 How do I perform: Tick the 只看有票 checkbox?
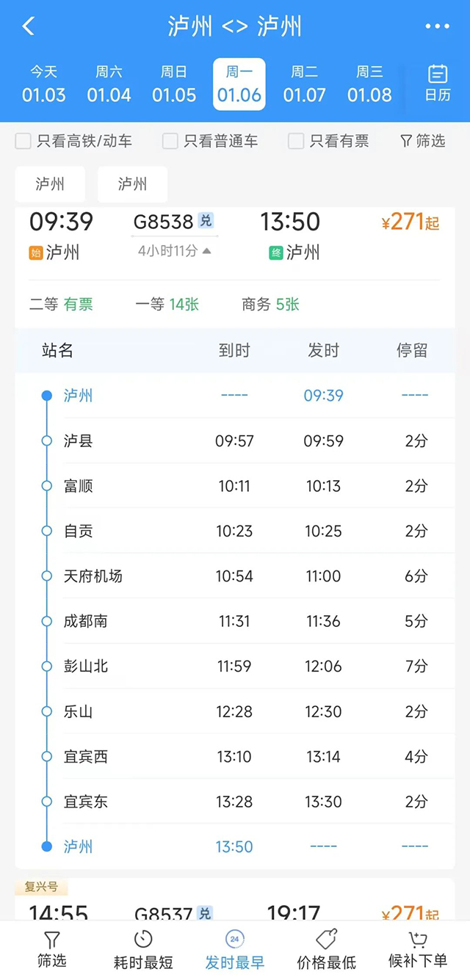(296, 141)
